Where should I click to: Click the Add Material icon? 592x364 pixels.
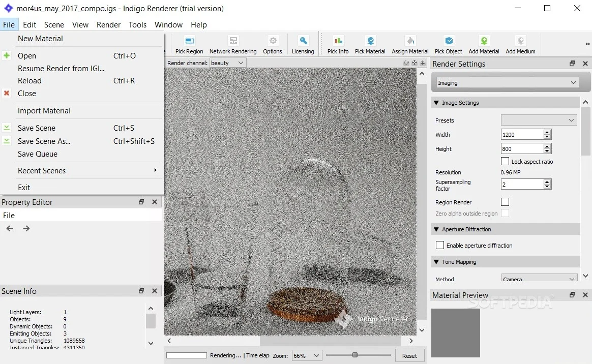tap(484, 40)
